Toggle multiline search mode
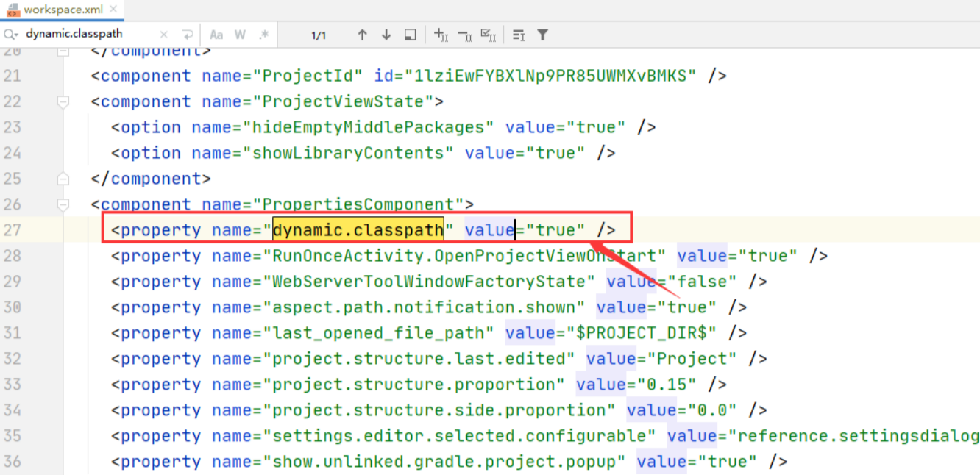Image resolution: width=980 pixels, height=475 pixels. [519, 34]
